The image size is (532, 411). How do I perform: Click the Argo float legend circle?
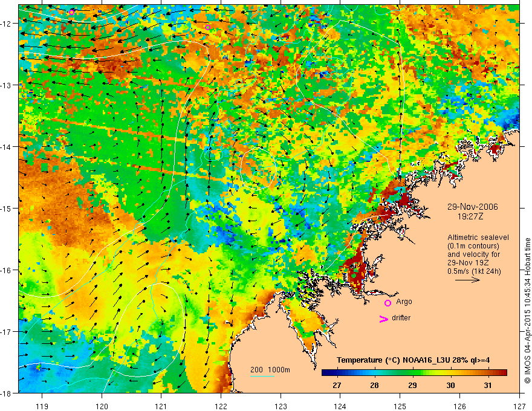click(x=388, y=303)
